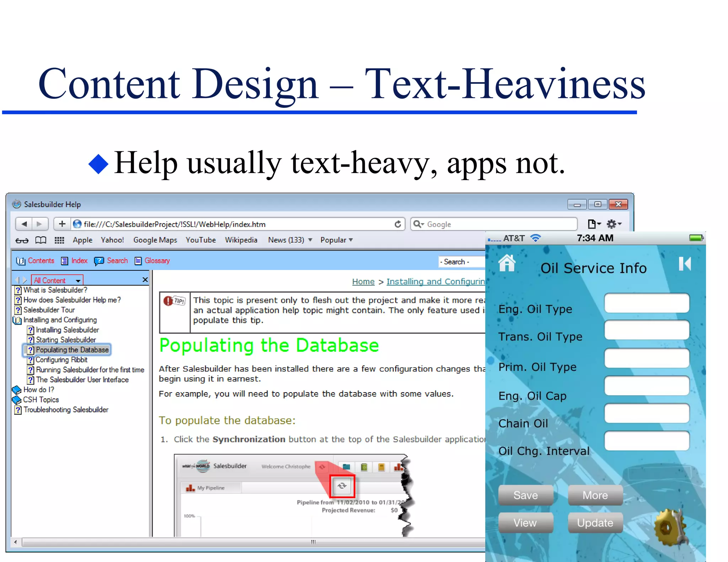Click the Google Maps bookmark
Image resolution: width=728 pixels, height=562 pixels.
click(155, 240)
